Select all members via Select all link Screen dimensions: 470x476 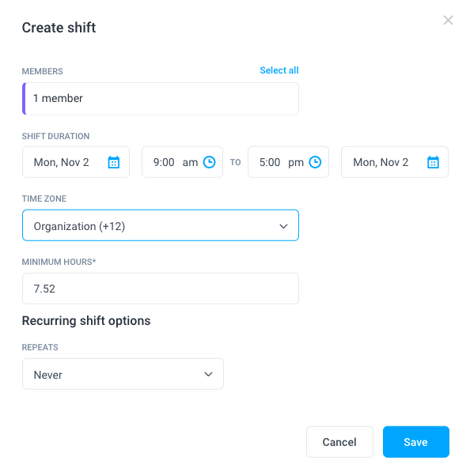(x=279, y=70)
